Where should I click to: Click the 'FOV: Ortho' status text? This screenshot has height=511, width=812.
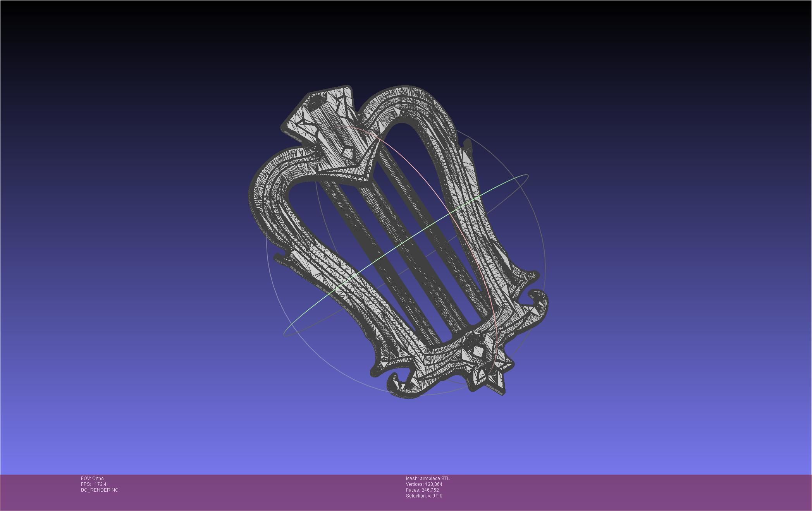tap(92, 478)
